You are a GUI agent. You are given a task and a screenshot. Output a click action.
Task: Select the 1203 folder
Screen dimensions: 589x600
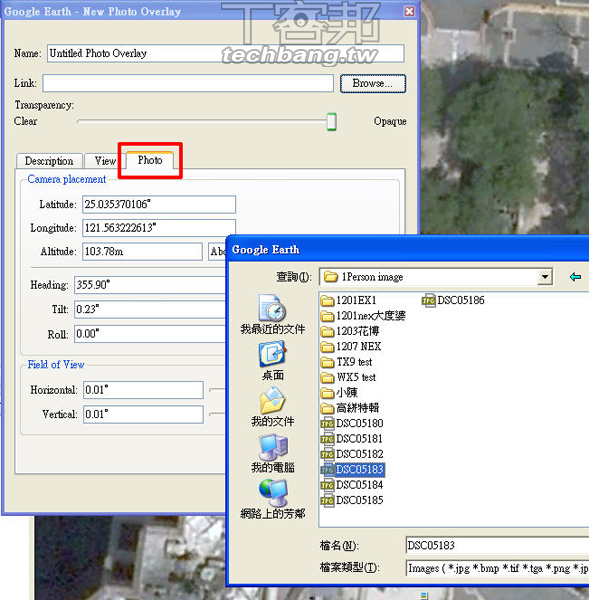click(350, 331)
